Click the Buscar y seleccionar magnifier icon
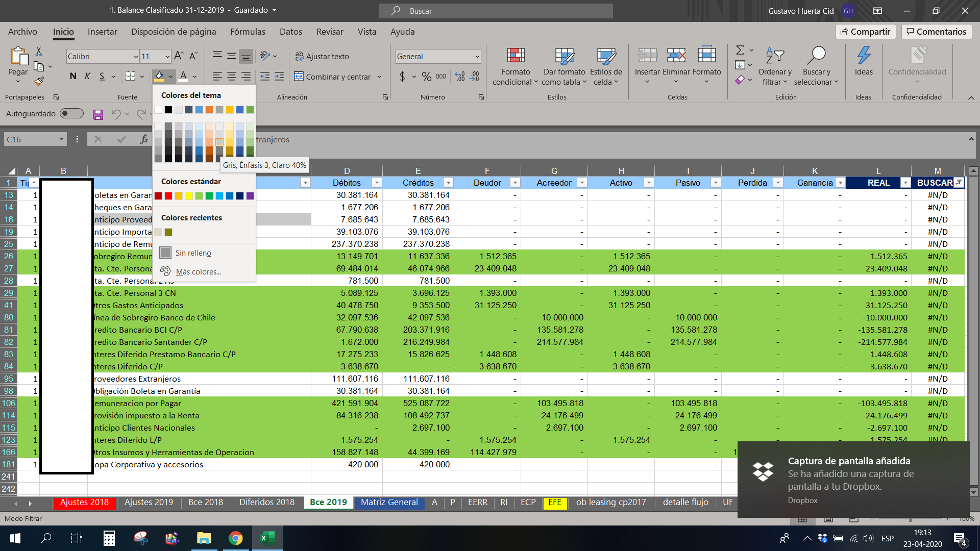This screenshot has width=980, height=551. (x=816, y=55)
